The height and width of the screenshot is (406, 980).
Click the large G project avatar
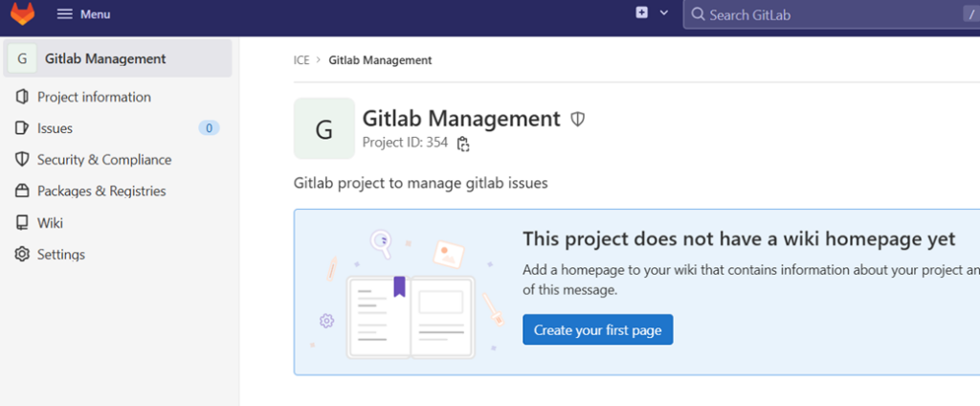[x=323, y=128]
